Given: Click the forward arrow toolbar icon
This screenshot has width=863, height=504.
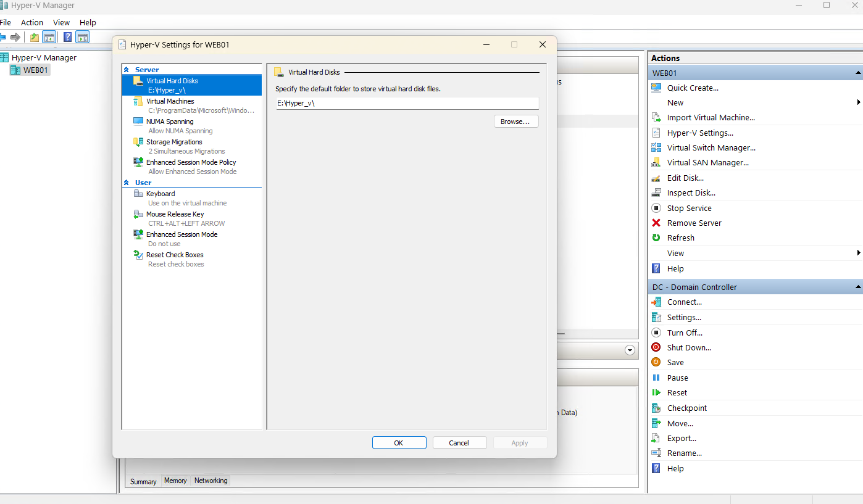Looking at the screenshot, I should [15, 37].
